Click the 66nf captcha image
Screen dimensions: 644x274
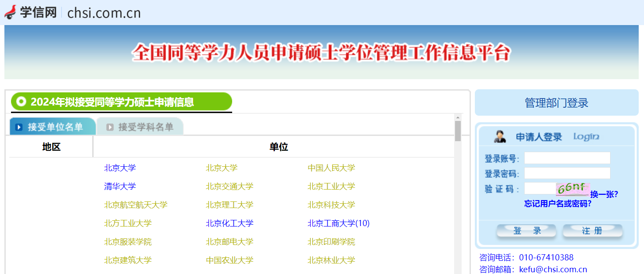pos(572,189)
